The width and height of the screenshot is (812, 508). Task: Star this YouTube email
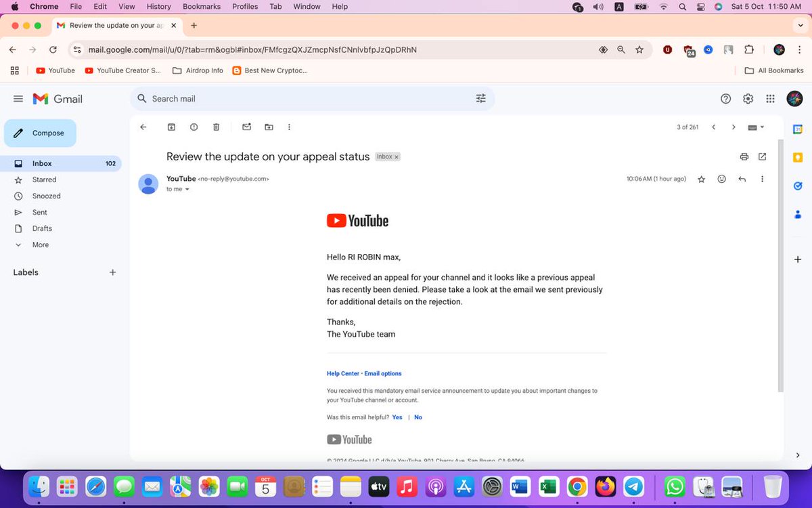(x=702, y=179)
